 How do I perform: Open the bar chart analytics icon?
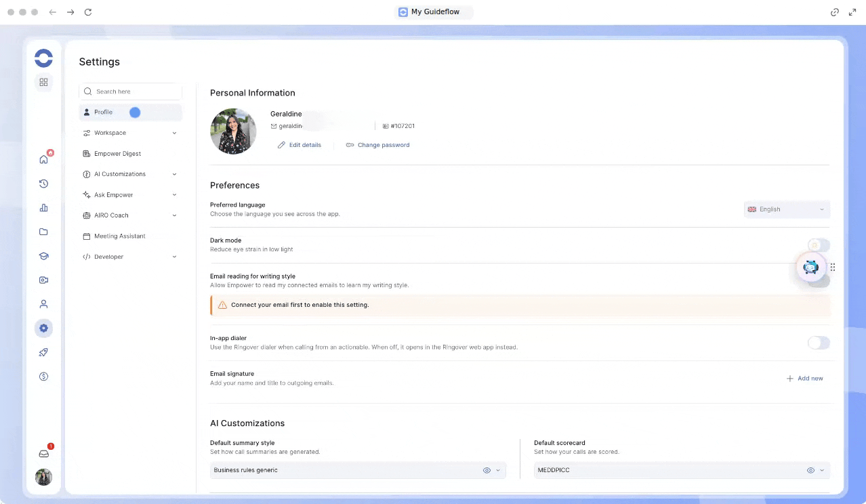point(43,208)
